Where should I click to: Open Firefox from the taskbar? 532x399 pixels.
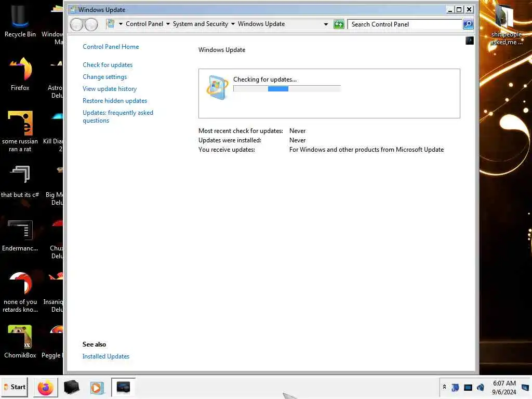click(46, 388)
